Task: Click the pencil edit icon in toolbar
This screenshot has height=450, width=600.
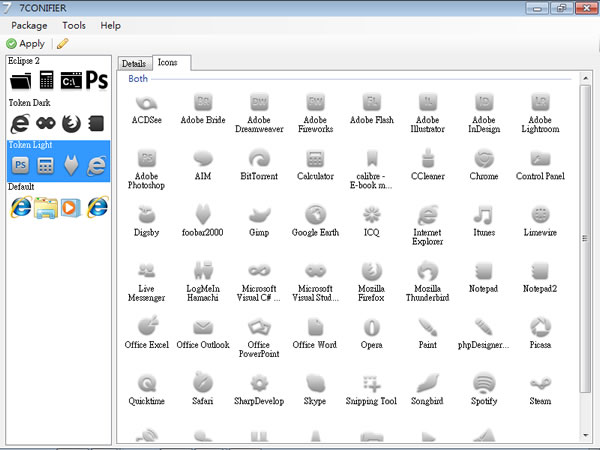Action: tap(63, 43)
